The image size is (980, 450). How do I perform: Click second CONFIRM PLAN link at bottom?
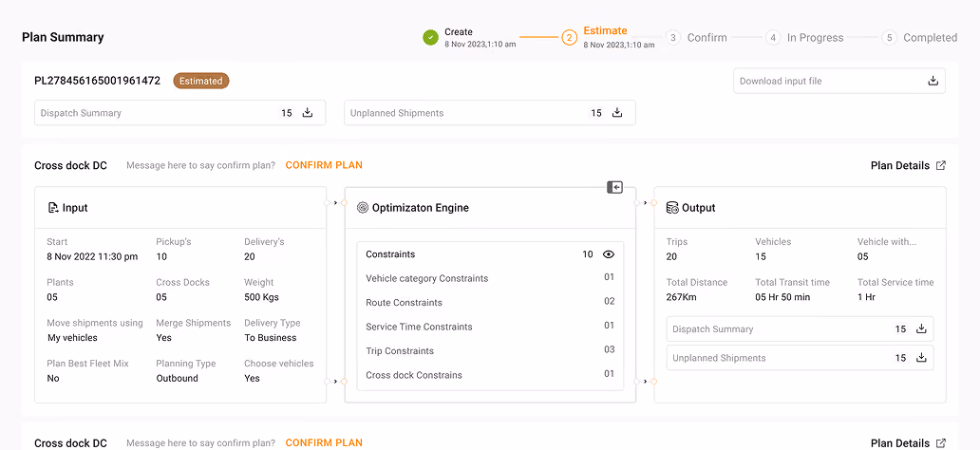coord(324,442)
